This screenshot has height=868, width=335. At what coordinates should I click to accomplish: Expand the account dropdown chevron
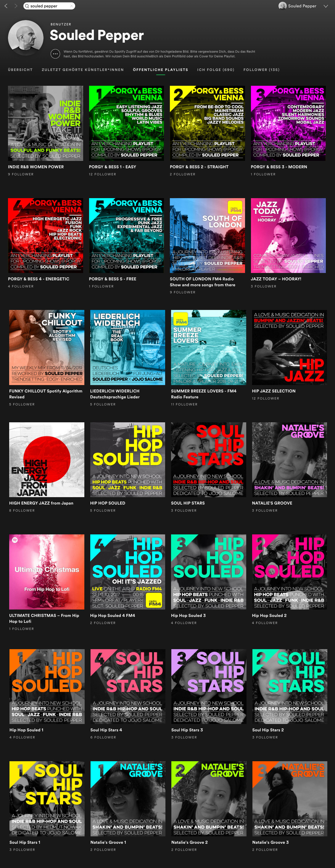(x=326, y=6)
